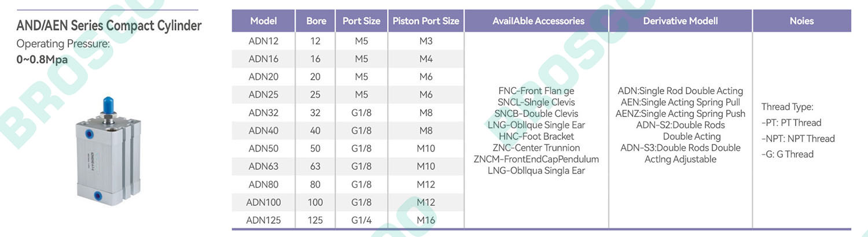This screenshot has width=868, height=237.
Task: Click the ADN125 model cell
Action: (263, 220)
